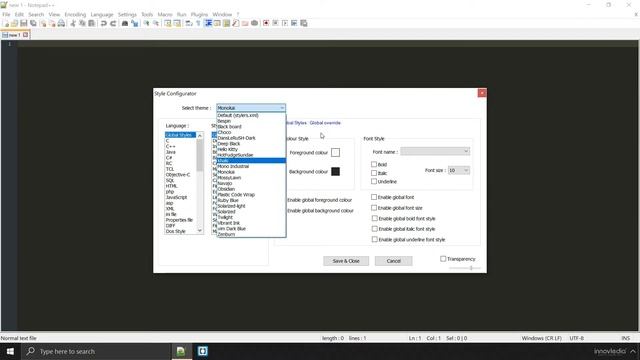This screenshot has height=360, width=640.
Task: Click the Record Macro red dot icon
Action: (x=266, y=23)
